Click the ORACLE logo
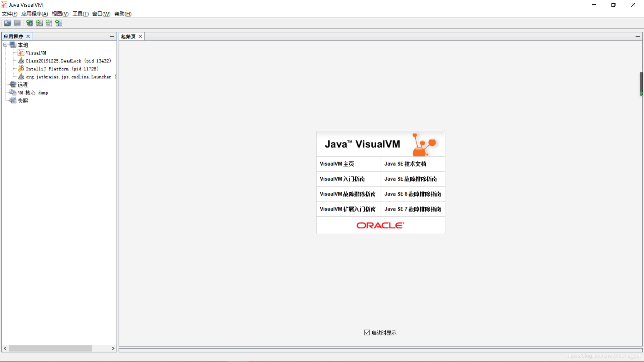The height and width of the screenshot is (362, 644). (x=380, y=225)
